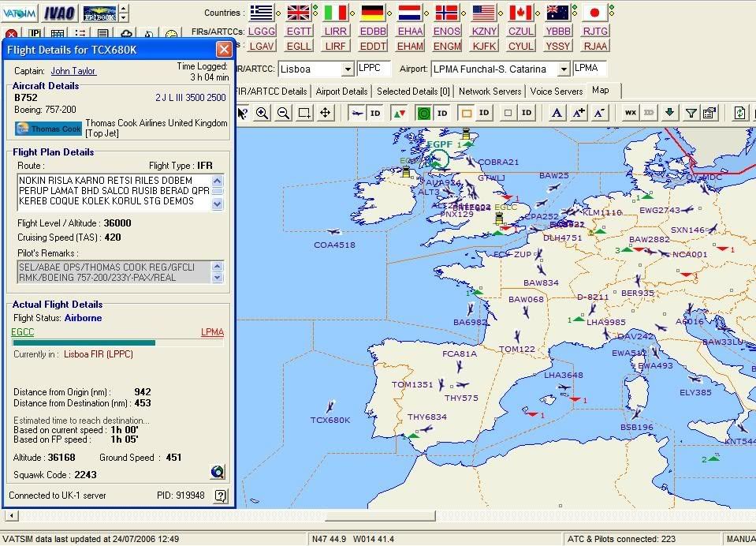Image resolution: width=756 pixels, height=546 pixels.
Task: Click the captain name John Taylor link
Action: point(73,71)
